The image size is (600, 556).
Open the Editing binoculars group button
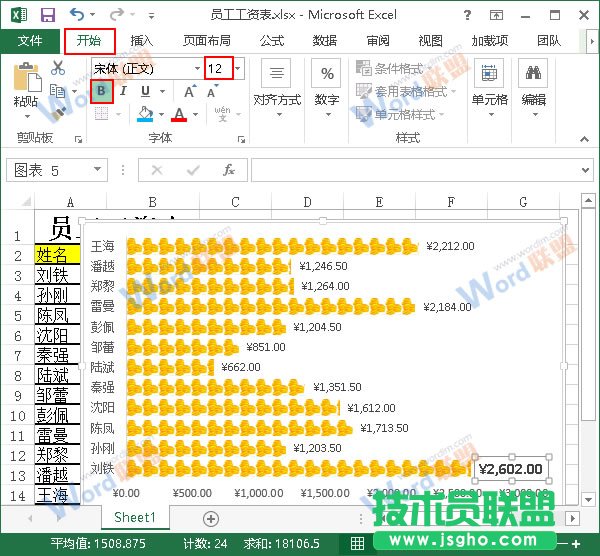(x=533, y=88)
